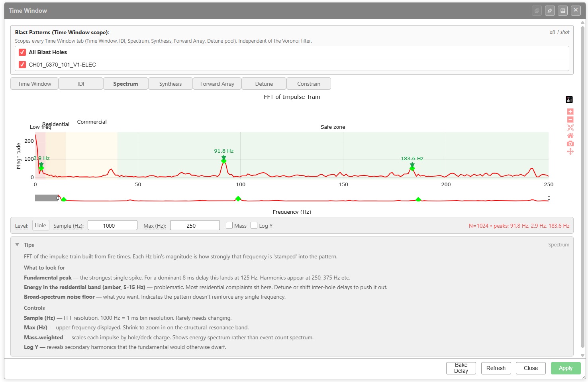Click the Bake Delay button
Screen dimensions: 588x382
point(461,368)
